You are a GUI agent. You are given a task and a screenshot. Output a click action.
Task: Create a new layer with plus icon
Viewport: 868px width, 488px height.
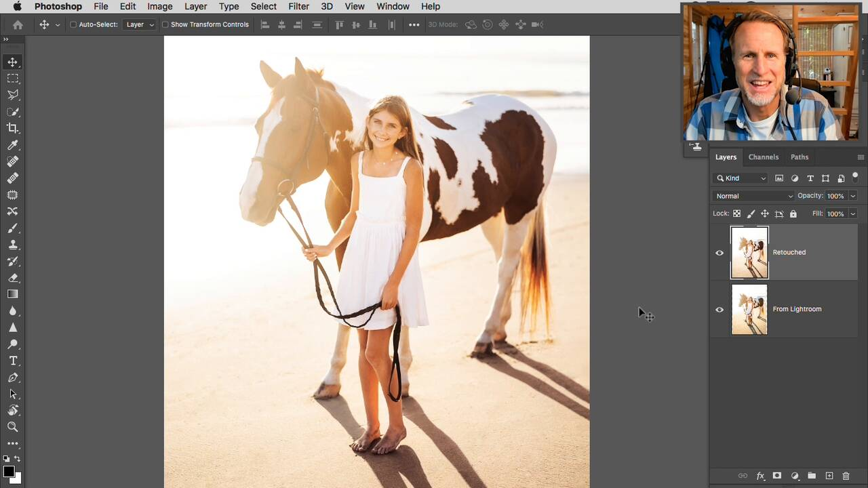[x=829, y=476]
